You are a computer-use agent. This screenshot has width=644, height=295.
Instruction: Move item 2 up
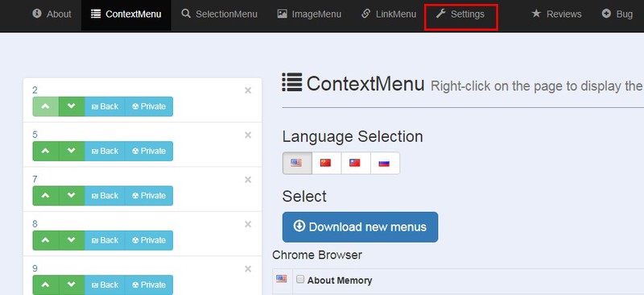pyautogui.click(x=46, y=106)
